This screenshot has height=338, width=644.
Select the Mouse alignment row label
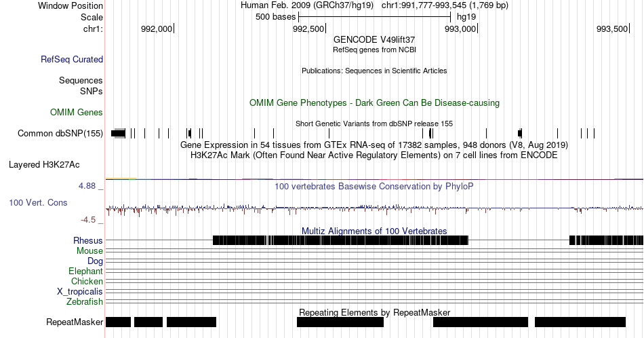coord(89,251)
